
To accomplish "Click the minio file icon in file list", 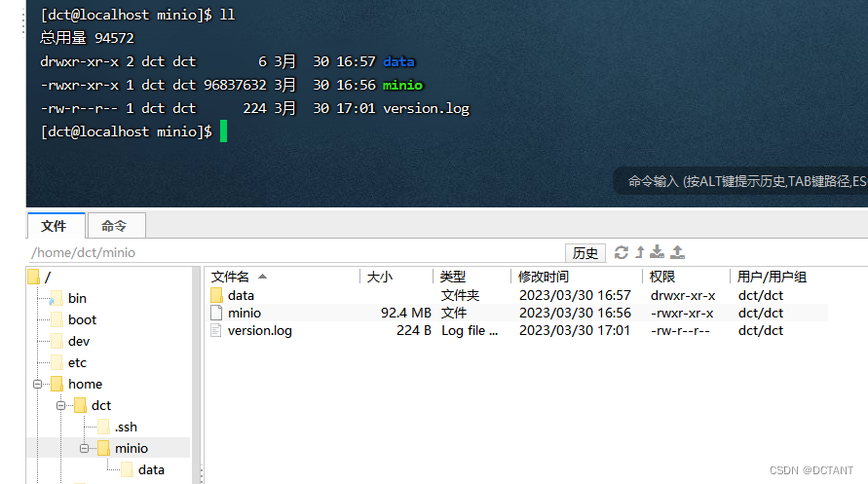I will [216, 313].
